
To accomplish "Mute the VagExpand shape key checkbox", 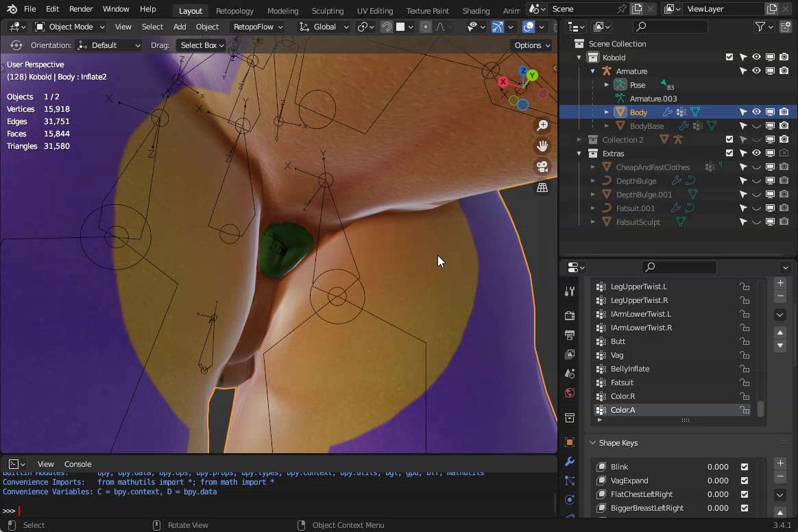I will click(745, 481).
